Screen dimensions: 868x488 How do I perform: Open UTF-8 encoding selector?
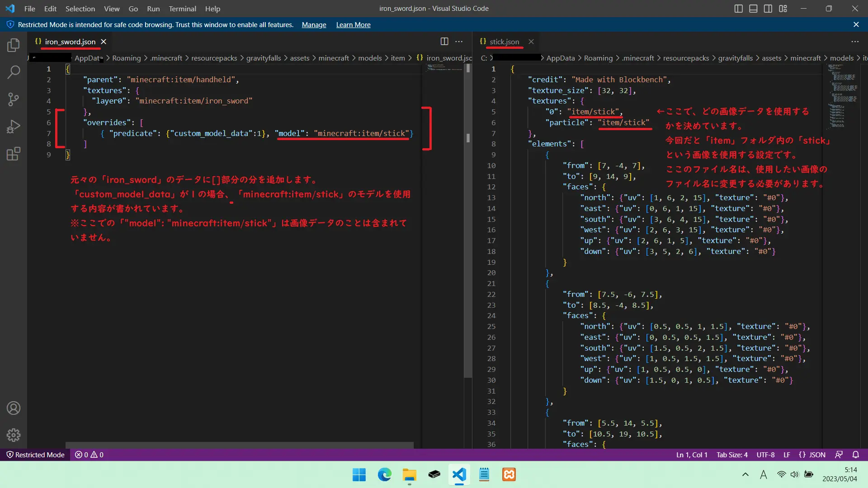(765, 455)
